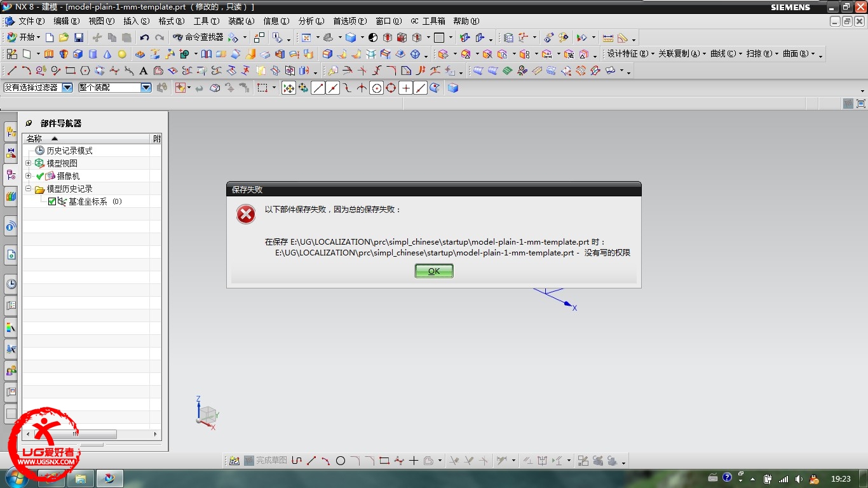Toggle the enable snap point icon

[288, 88]
